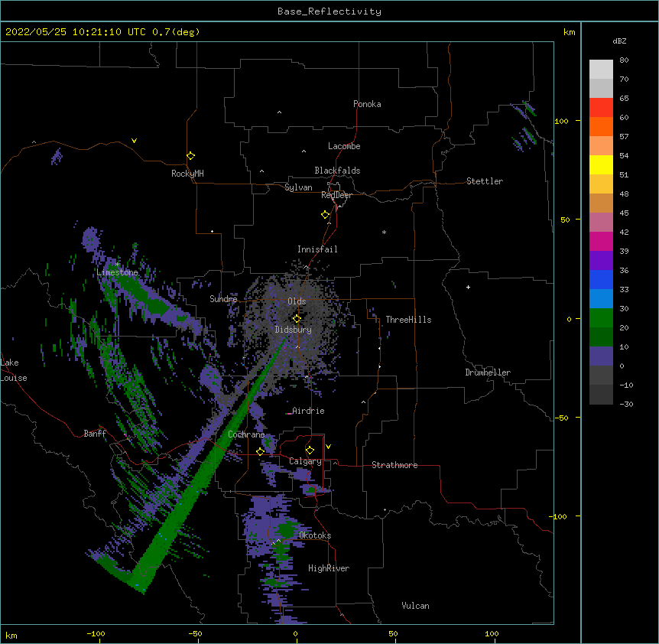Image resolution: width=659 pixels, height=644 pixels.
Task: Click the Base_Reflectivity title text
Action: tap(329, 11)
